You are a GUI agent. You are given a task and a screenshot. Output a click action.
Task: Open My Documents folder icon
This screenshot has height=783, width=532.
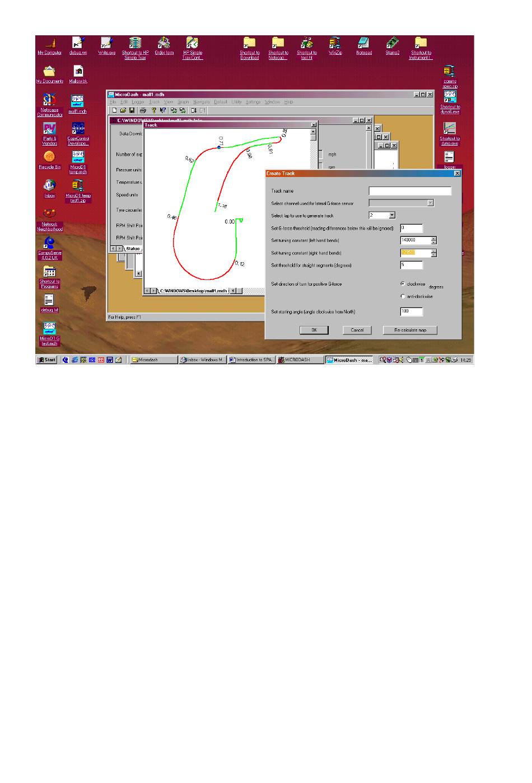click(50, 74)
